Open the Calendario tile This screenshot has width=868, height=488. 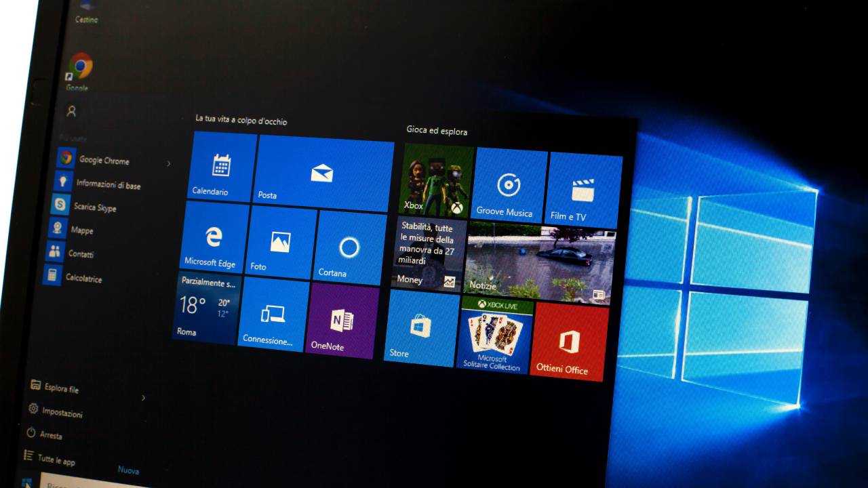[222, 167]
